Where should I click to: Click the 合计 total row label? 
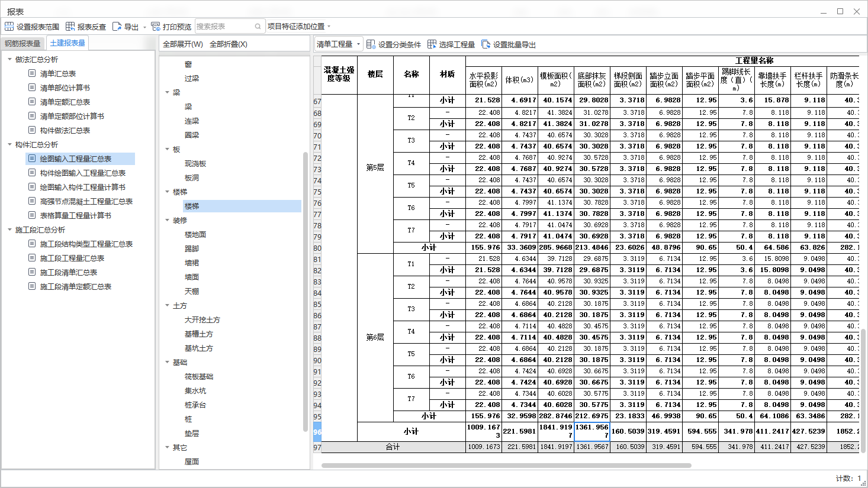pyautogui.click(x=393, y=447)
